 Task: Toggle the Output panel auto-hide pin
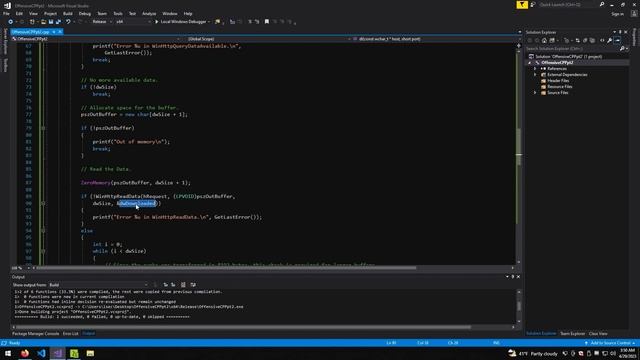[513, 277]
